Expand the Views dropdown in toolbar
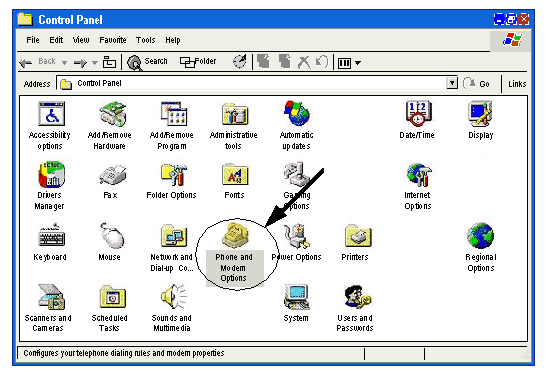The width and height of the screenshot is (552, 372). coord(358,63)
